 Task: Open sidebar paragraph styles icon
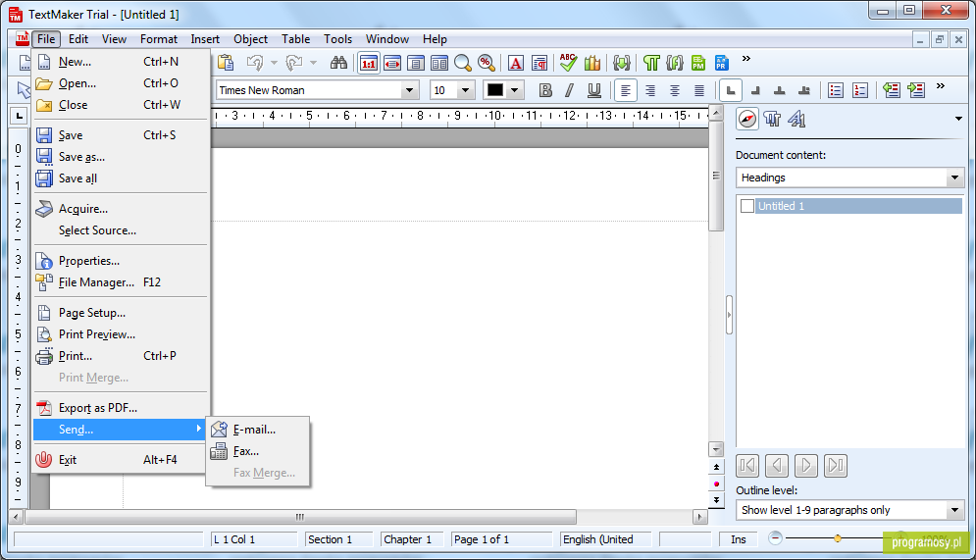click(772, 119)
